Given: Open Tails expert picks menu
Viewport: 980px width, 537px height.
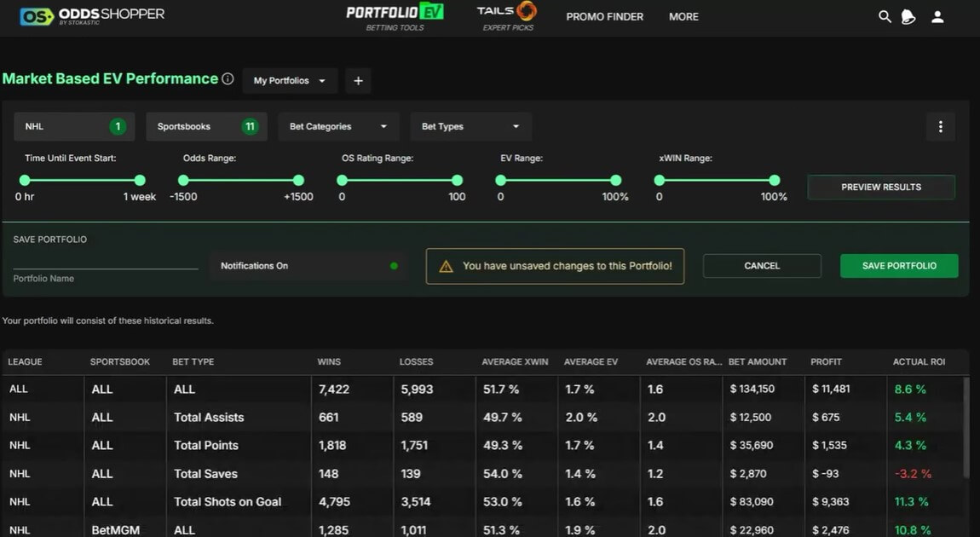Looking at the screenshot, I should point(507,17).
